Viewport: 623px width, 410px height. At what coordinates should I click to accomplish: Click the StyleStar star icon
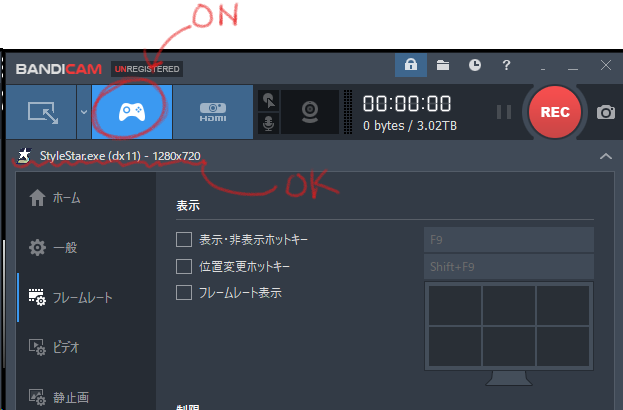24,156
